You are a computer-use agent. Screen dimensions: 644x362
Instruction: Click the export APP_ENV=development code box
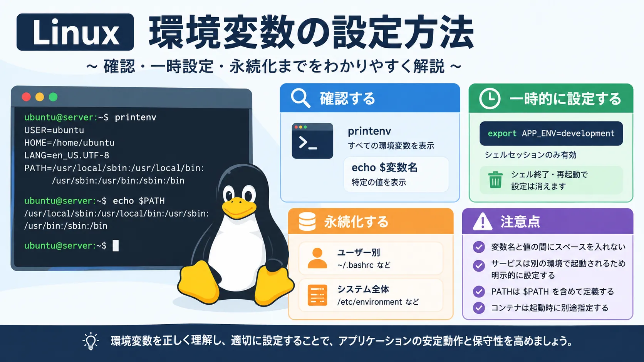coord(551,133)
